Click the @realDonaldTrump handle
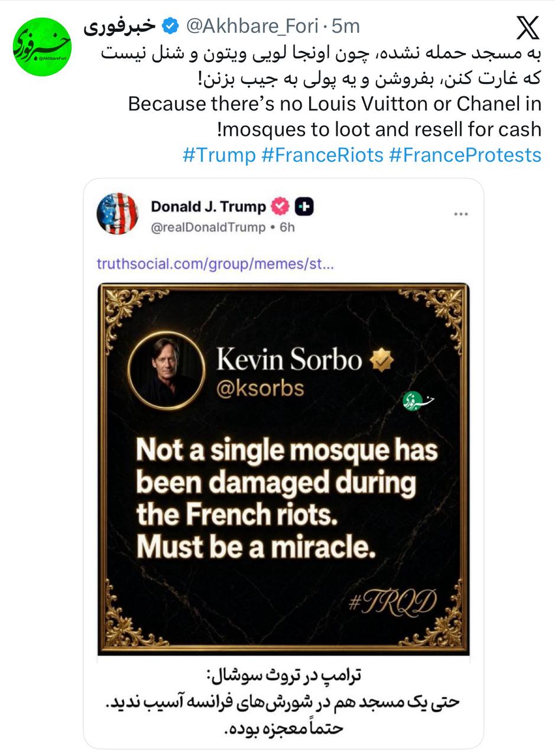Viewport: 555px width, 756px height. coord(208,227)
